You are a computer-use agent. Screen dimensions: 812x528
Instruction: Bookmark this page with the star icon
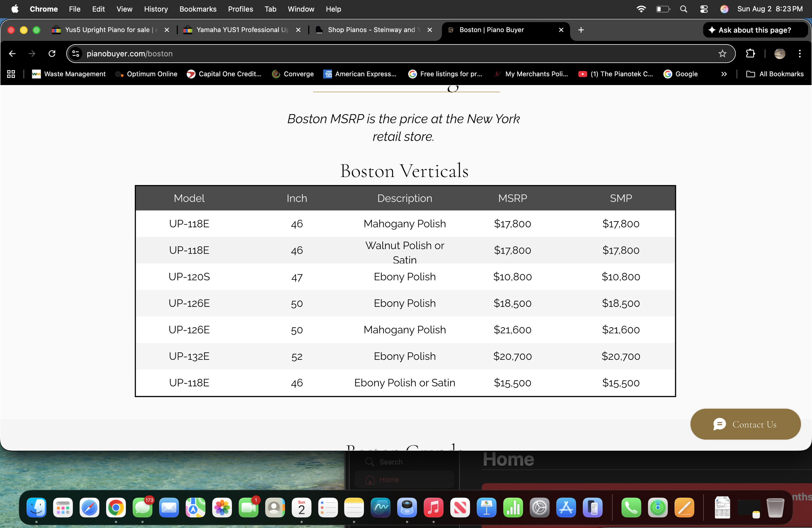click(722, 54)
